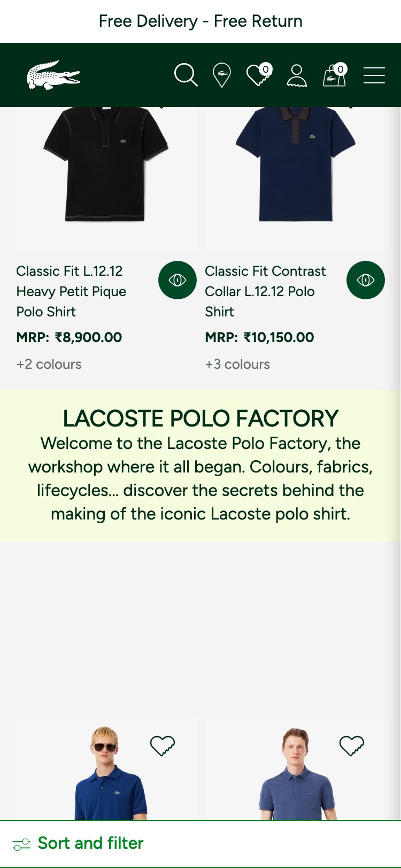Image resolution: width=401 pixels, height=868 pixels.
Task: Click the Free Delivery - Free Return banner
Action: [x=200, y=21]
